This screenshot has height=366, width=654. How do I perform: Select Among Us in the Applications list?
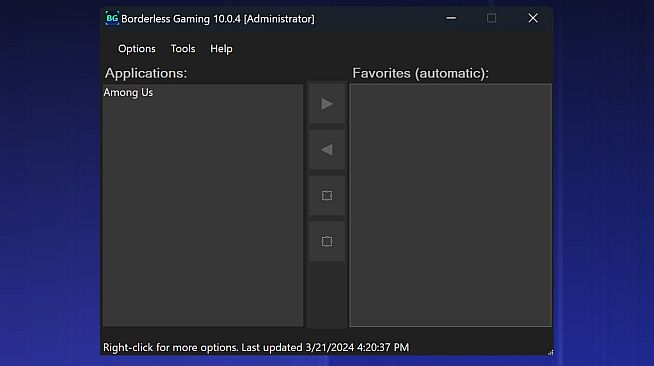tap(128, 93)
